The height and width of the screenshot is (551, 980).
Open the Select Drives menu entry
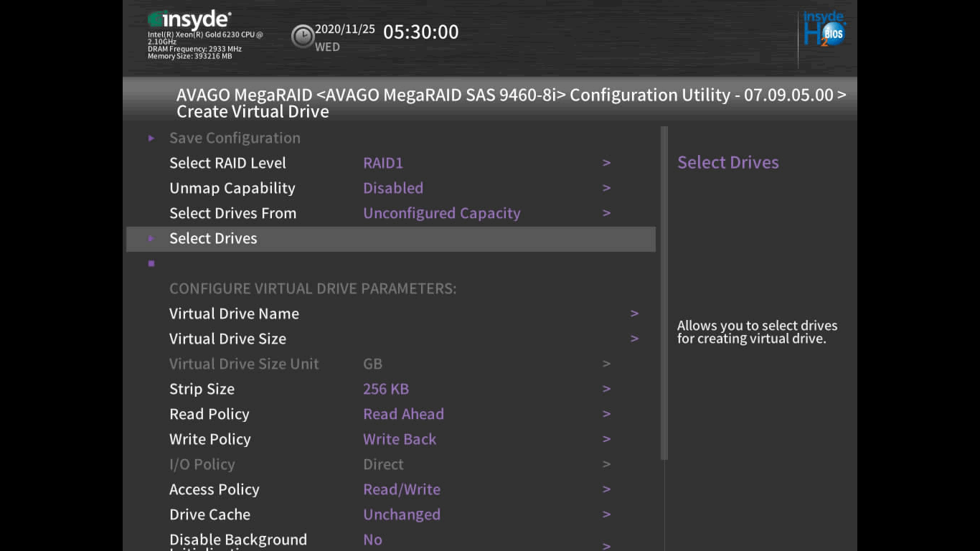click(x=213, y=238)
